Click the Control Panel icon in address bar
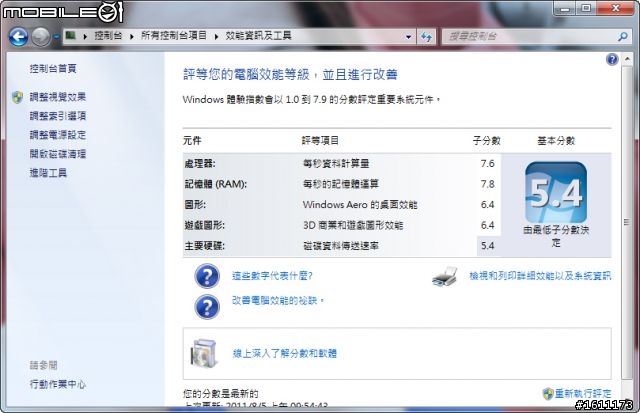Viewport: 640px width, 413px height. click(71, 36)
